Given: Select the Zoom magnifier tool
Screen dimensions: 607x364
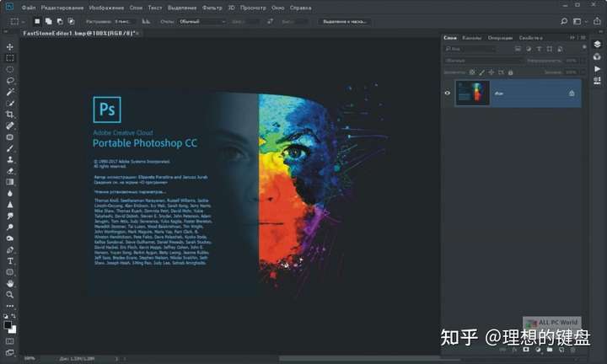Looking at the screenshot, I should [10, 294].
